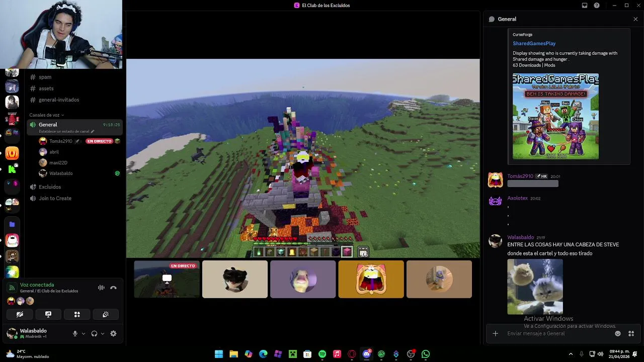Viewport: 644px width, 362px height.
Task: Open system volume control in tray
Action: click(600, 354)
